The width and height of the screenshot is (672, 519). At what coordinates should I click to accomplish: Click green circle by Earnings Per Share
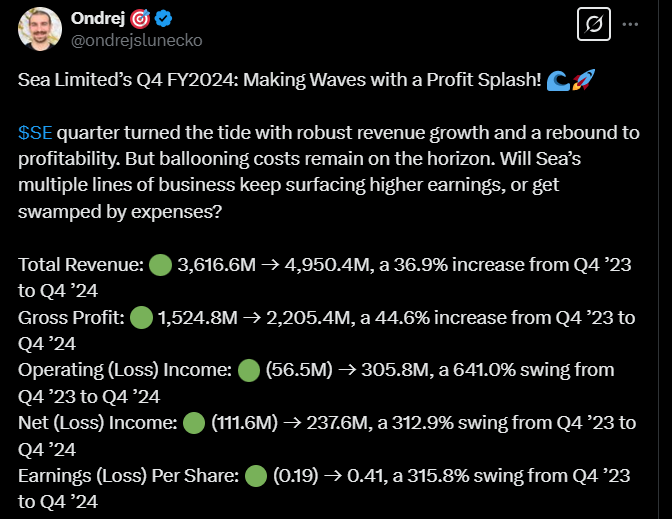257,474
